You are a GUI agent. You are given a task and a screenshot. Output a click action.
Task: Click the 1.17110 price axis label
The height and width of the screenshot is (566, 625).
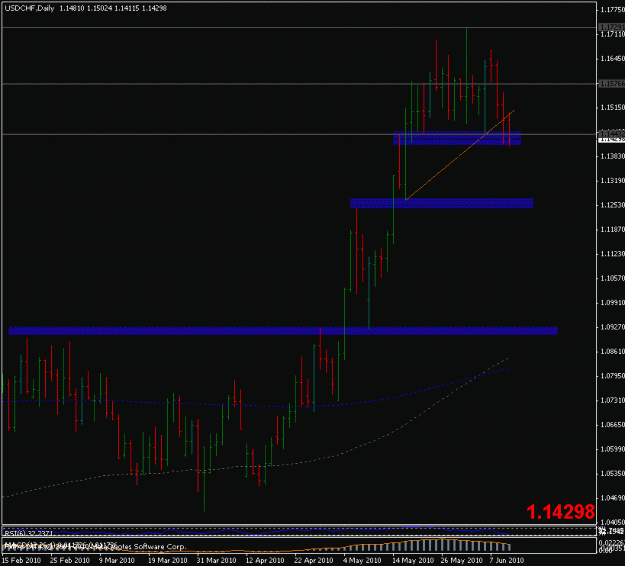[612, 35]
